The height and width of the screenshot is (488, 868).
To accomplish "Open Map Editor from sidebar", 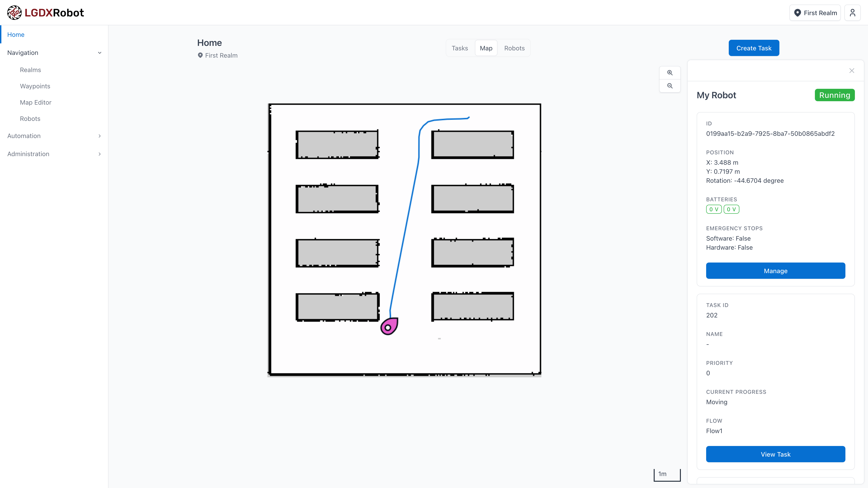I will pyautogui.click(x=36, y=102).
